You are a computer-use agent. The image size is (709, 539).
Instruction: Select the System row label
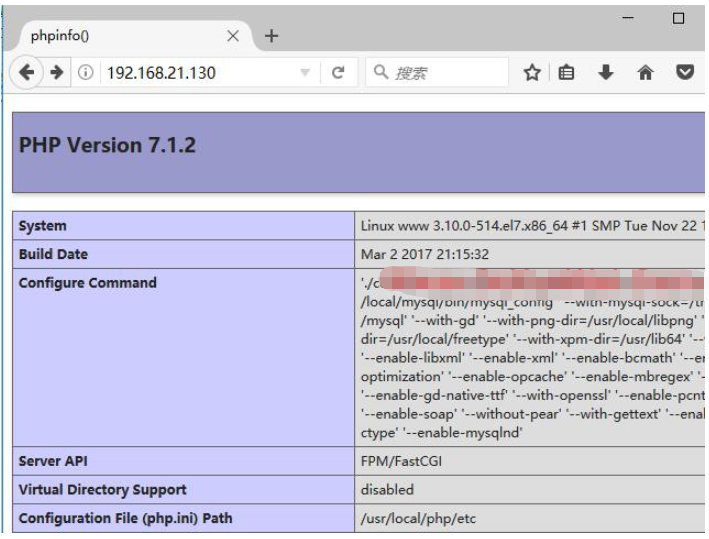tap(43, 226)
